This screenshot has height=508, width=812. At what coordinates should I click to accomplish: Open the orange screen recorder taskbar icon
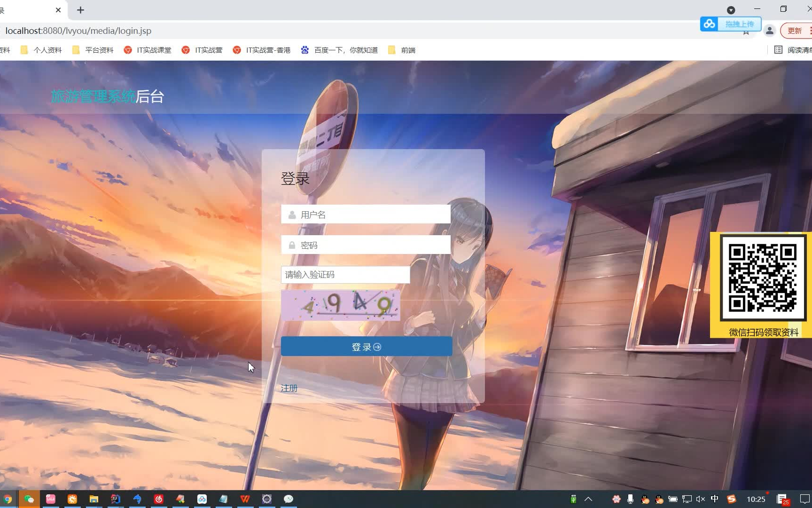(x=72, y=499)
